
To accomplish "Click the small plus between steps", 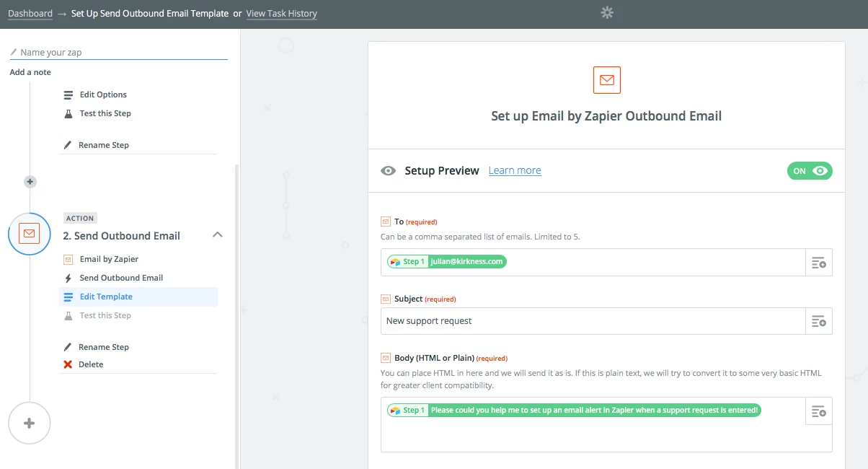I will tap(30, 182).
